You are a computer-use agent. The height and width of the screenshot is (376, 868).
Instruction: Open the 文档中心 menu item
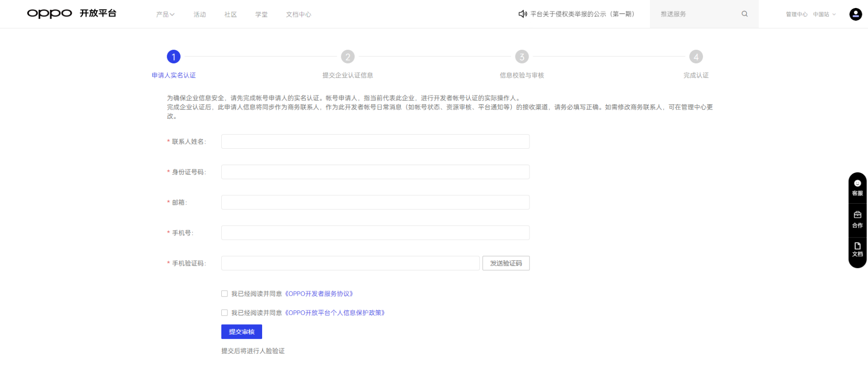pyautogui.click(x=298, y=15)
